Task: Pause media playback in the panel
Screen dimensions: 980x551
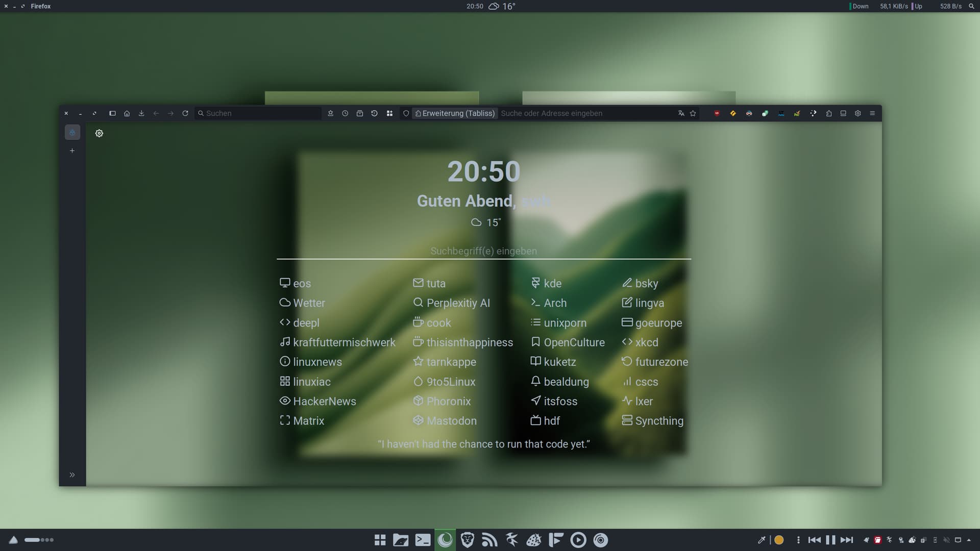Action: [830, 540]
